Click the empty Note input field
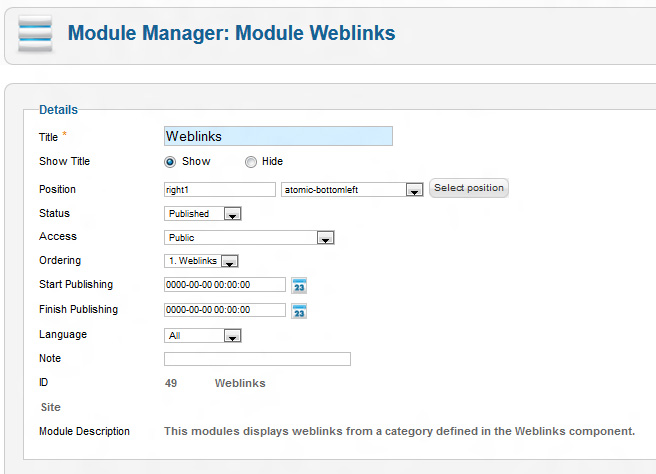The image size is (656, 474). point(257,359)
